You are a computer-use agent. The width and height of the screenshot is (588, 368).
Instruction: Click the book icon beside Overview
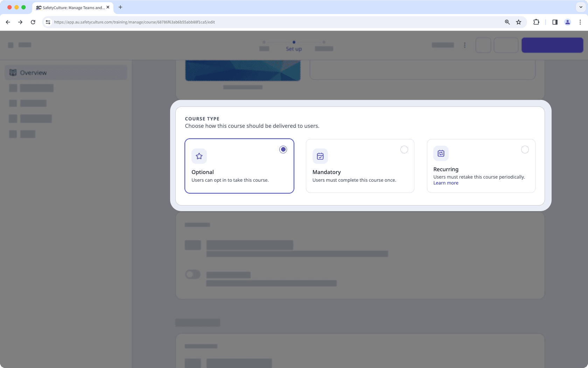tap(13, 72)
